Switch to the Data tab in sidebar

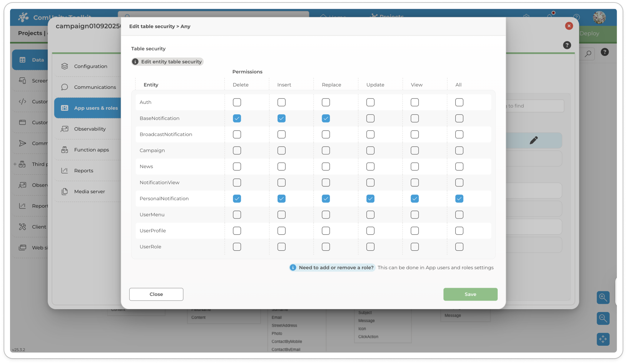point(32,60)
